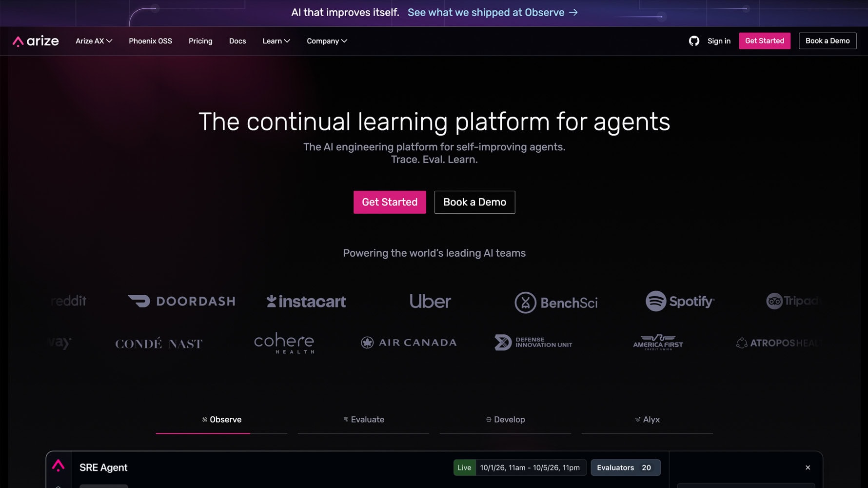Expand the Arize AX dropdown menu

pyautogui.click(x=94, y=41)
